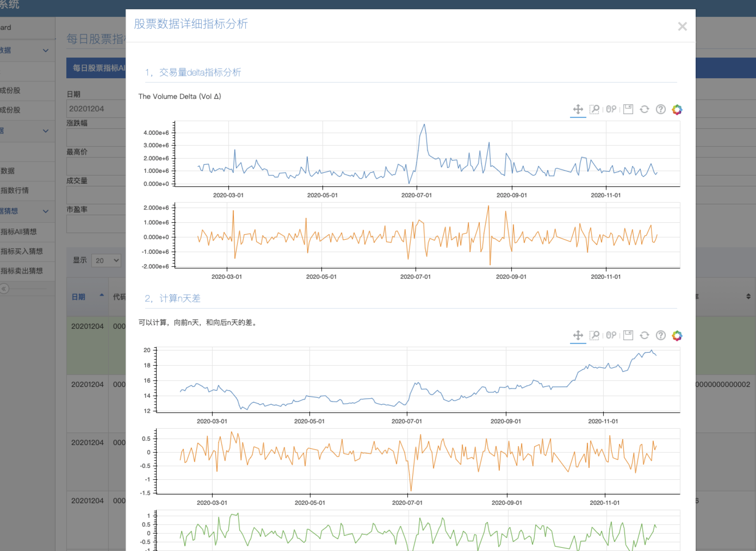Select Box Zoom tool in n-day difference toolbar
Screen dimensions: 756x551
point(594,335)
